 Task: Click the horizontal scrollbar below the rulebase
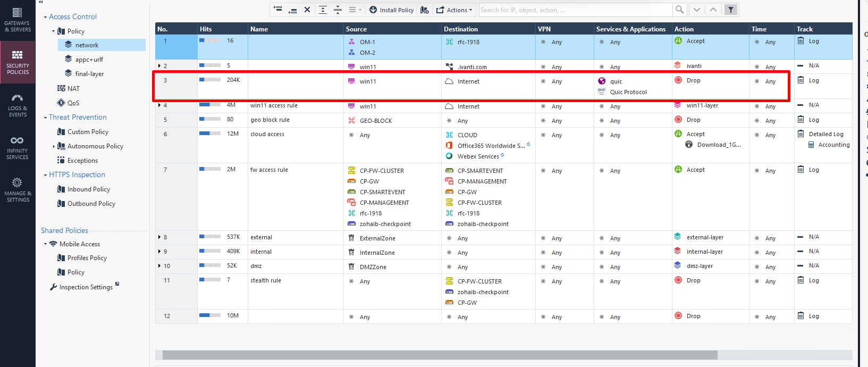tap(440, 355)
